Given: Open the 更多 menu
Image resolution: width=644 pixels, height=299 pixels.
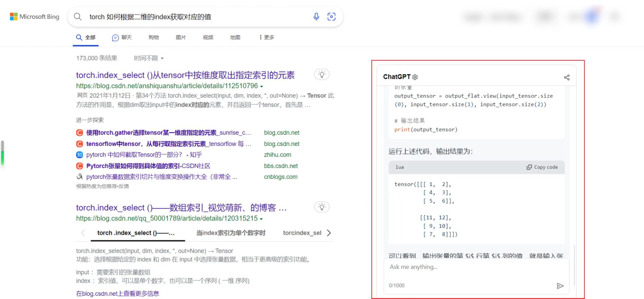Looking at the screenshot, I should 266,37.
